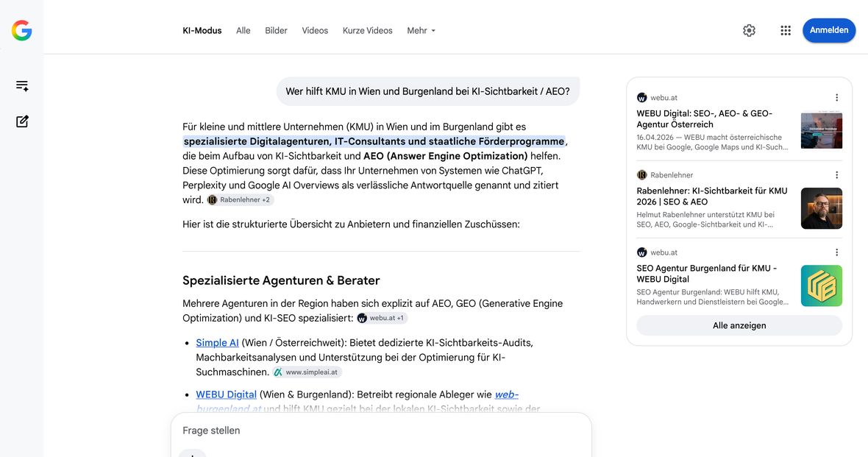Click the Google logo
Image resolution: width=868 pixels, height=457 pixels.
[21, 30]
